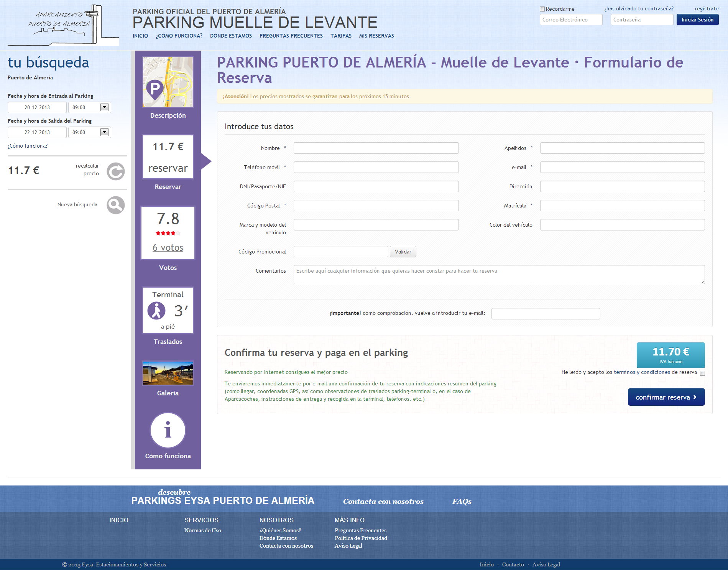This screenshot has width=728, height=571.
Task: Open the Galería photo thumbnail
Action: point(168,373)
